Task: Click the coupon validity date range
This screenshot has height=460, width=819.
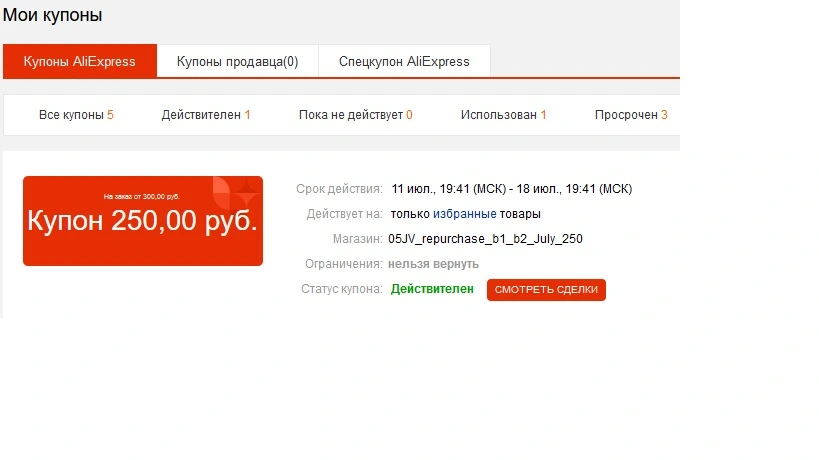Action: pos(511,189)
